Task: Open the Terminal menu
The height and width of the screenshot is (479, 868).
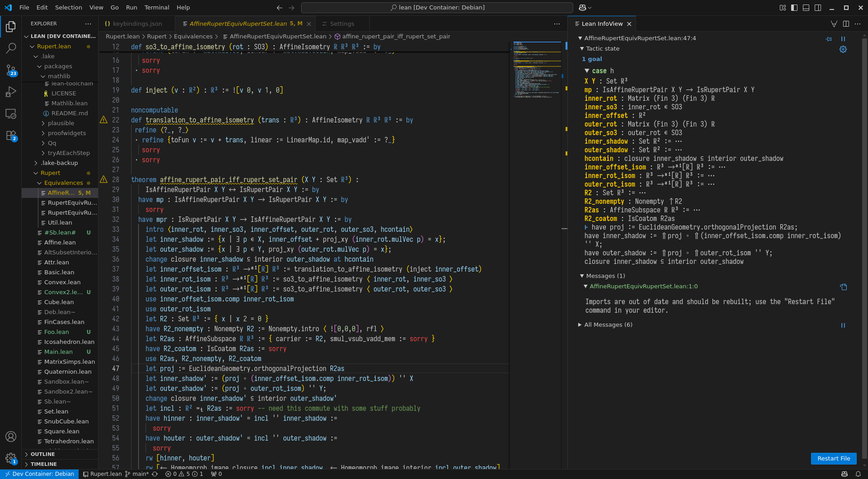Action: (x=156, y=8)
